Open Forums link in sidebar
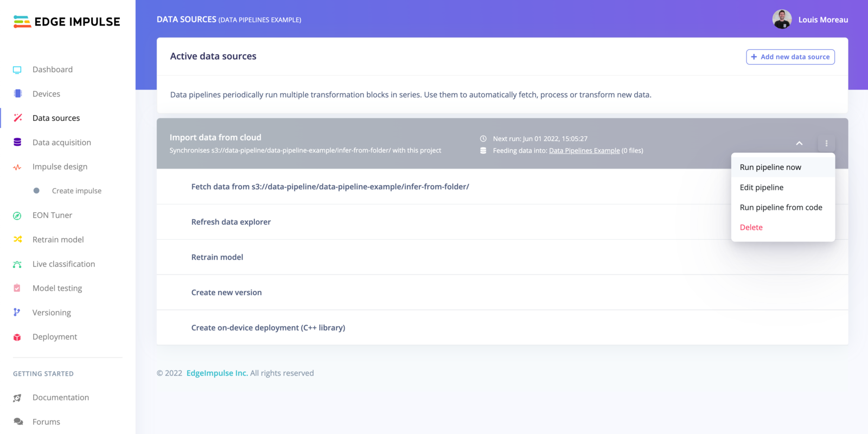The width and height of the screenshot is (868, 434). (46, 422)
